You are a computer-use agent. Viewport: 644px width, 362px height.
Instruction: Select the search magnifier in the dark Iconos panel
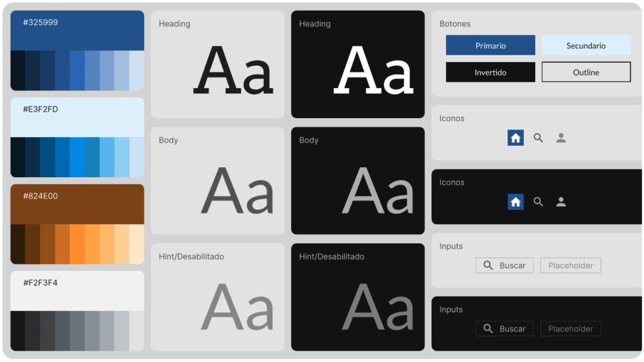pos(538,202)
